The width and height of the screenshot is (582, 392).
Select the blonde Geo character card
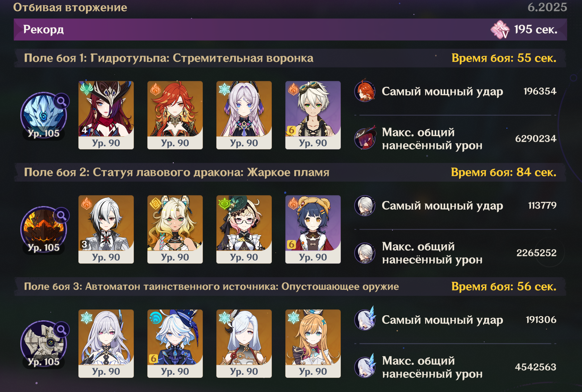[x=175, y=229]
